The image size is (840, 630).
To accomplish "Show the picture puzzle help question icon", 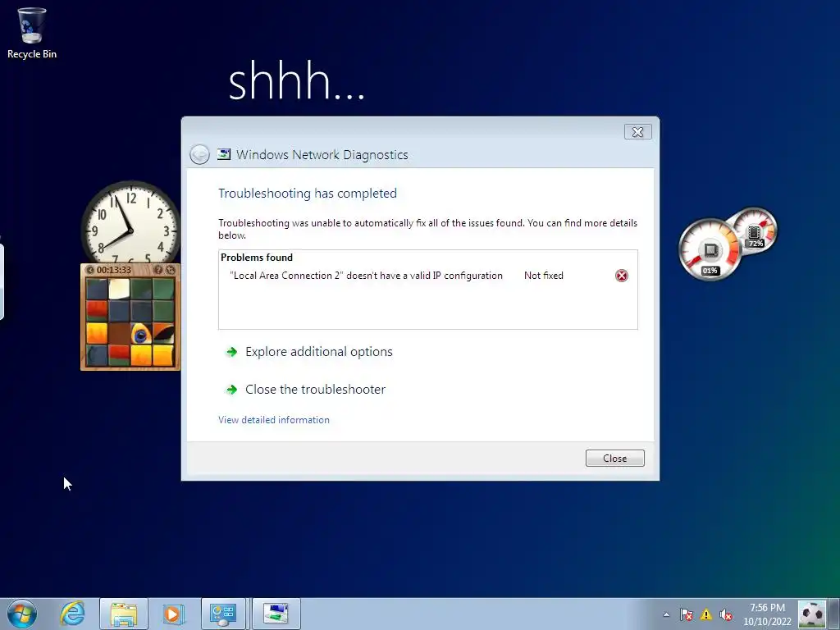I will (158, 270).
